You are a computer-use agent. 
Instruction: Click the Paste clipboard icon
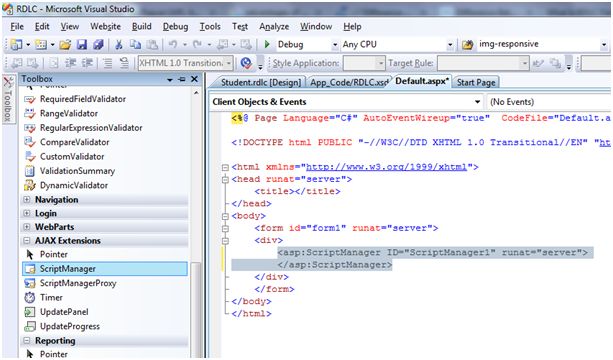(152, 45)
